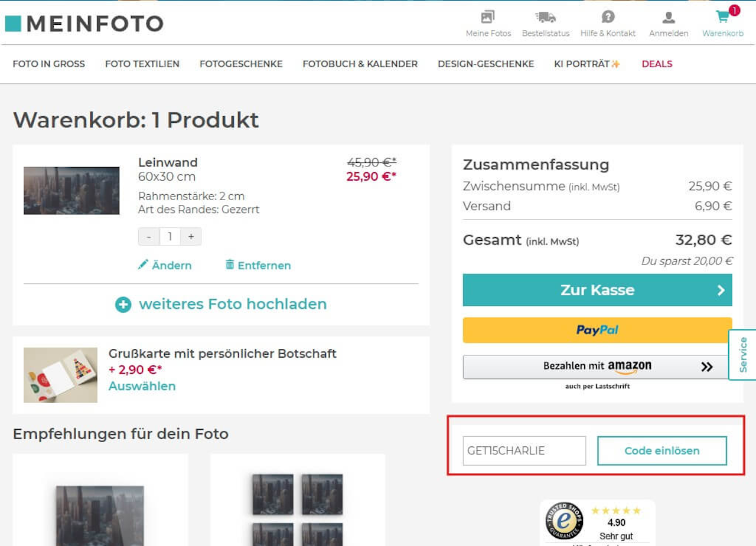The height and width of the screenshot is (546, 756).
Task: Decrease Leinwand quantity with minus
Action: [149, 237]
